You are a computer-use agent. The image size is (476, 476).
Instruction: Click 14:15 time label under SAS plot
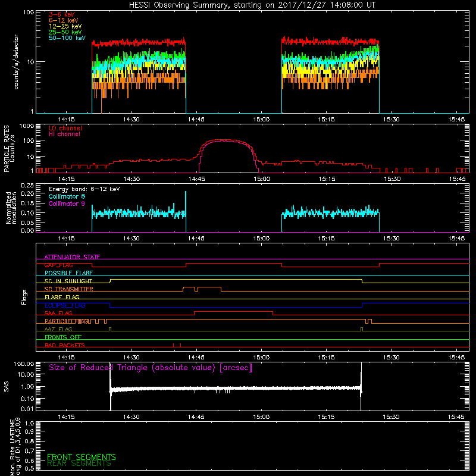point(66,417)
